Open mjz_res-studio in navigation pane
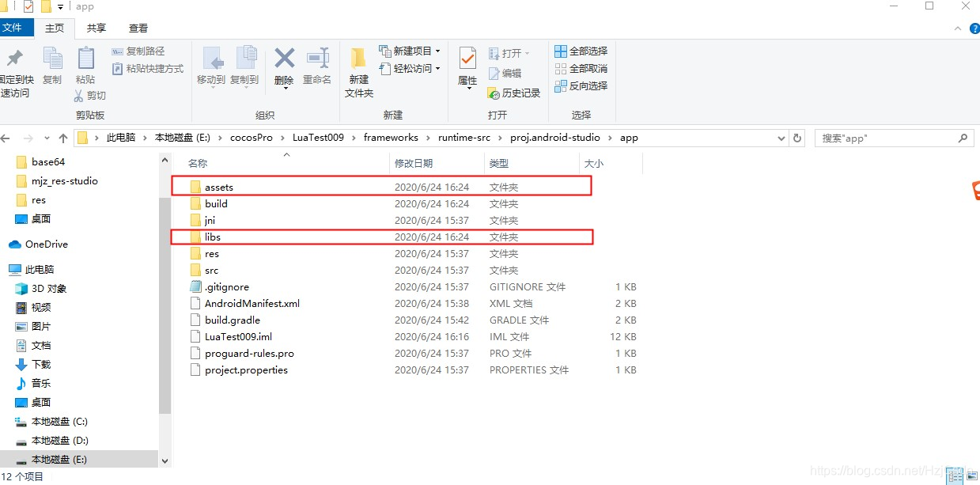The image size is (980, 485). pos(64,180)
